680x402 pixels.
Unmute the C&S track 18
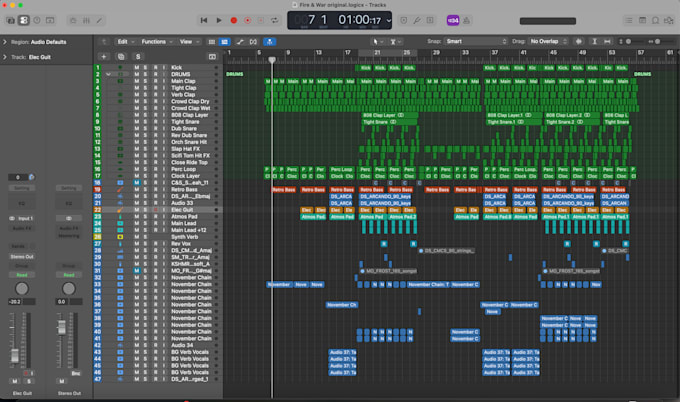click(137, 183)
